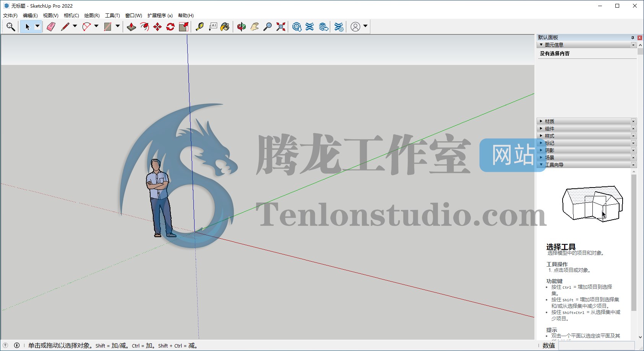Collapse the 工具向导 panel
Image resolution: width=644 pixels, height=351 pixels.
[x=541, y=165]
